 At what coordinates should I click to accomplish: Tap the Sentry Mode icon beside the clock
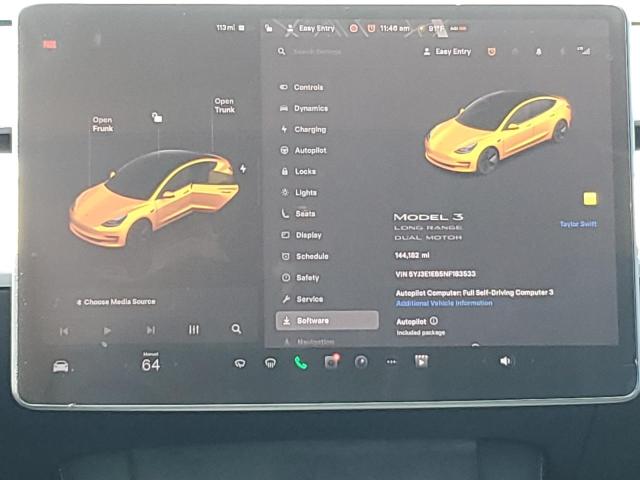371,28
